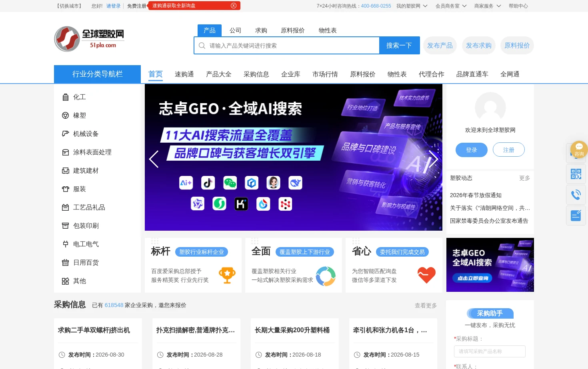This screenshot has height=369, width=588.
Task: Click the 切换城市 link
Action: pyautogui.click(x=69, y=6)
